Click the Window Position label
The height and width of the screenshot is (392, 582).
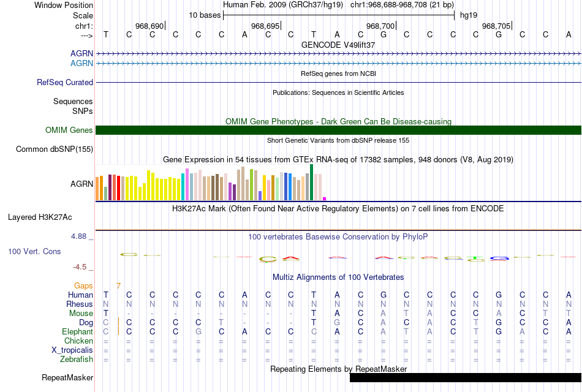(x=64, y=5)
